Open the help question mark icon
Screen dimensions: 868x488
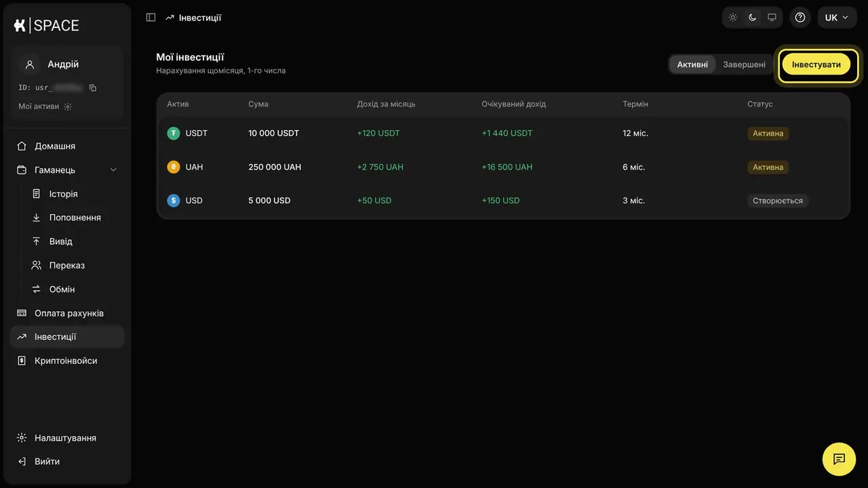(x=800, y=18)
